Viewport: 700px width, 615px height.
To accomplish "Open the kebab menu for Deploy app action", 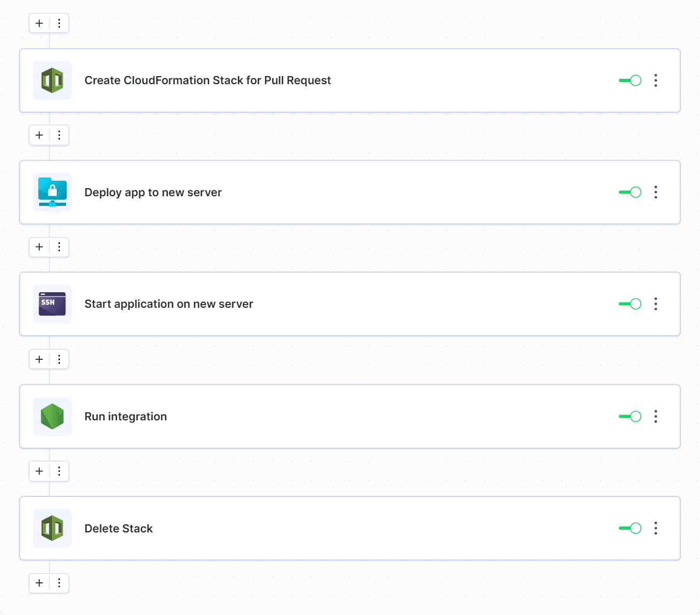I will point(656,192).
